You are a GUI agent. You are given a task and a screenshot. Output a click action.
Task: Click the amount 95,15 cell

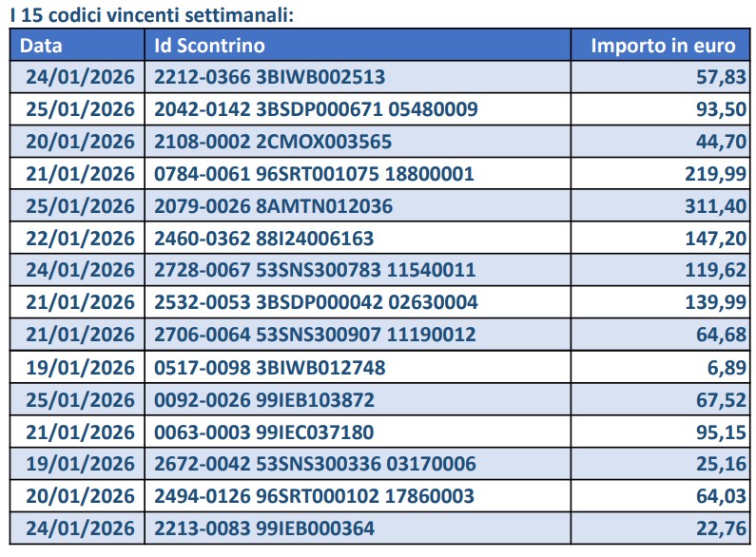[x=721, y=432]
